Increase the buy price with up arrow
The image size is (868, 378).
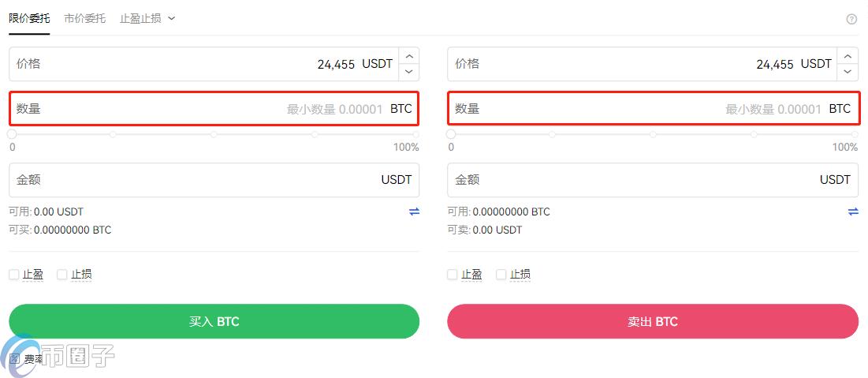[x=408, y=56]
